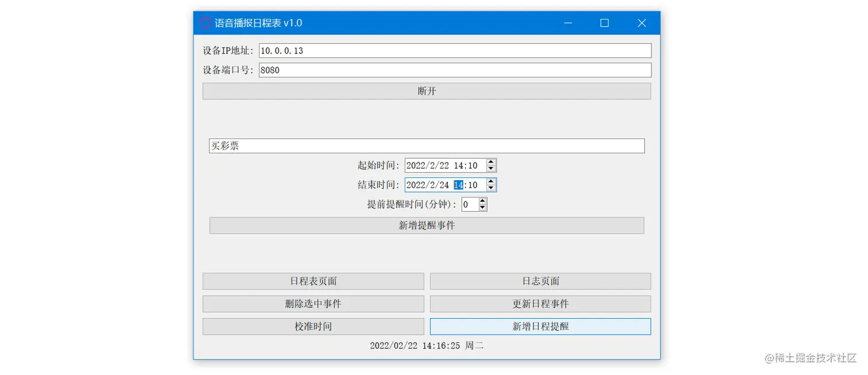The height and width of the screenshot is (375, 868).
Task: Edit the device IP address field
Action: pyautogui.click(x=455, y=51)
